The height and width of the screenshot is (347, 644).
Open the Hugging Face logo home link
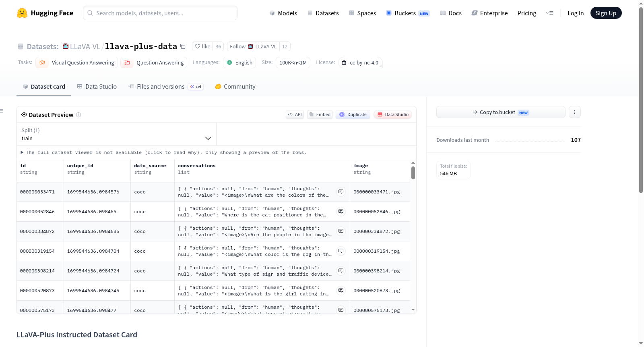[45, 13]
